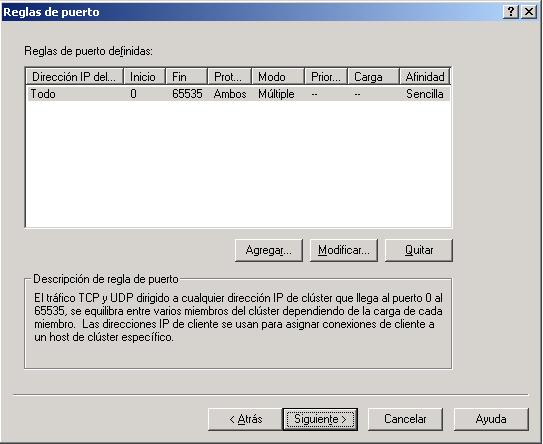Click the Agregar... button
Image resolution: width=543 pixels, height=444 pixels.
pos(269,250)
